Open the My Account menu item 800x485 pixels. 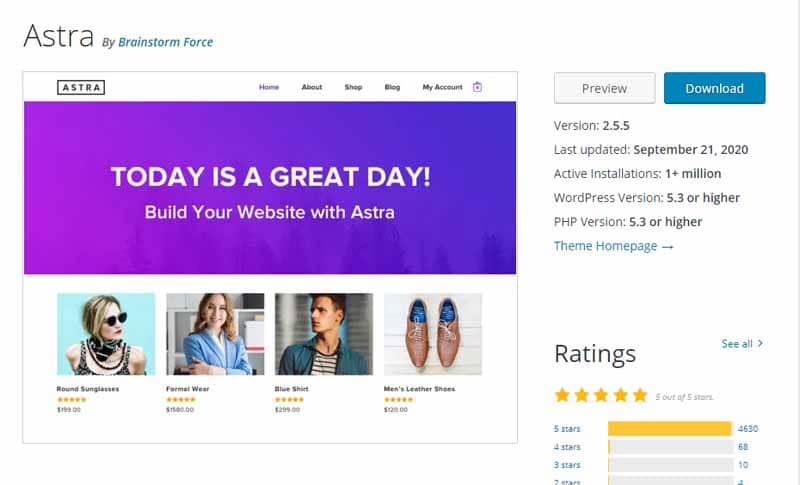tap(442, 87)
